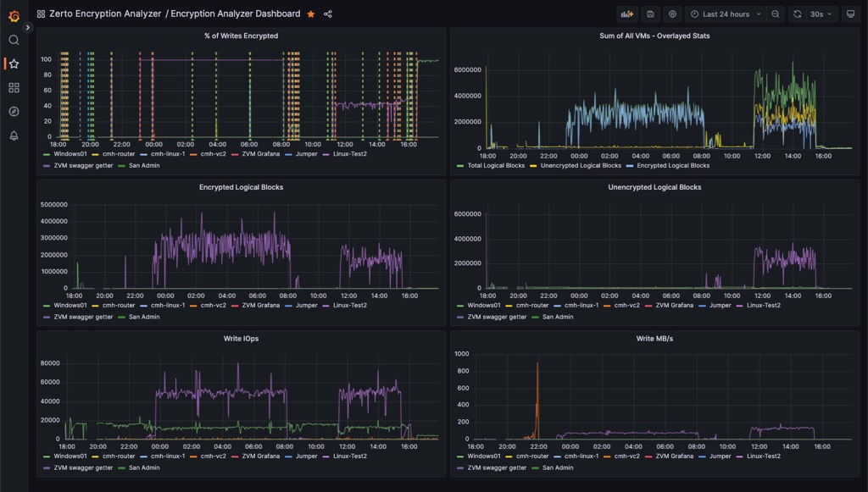This screenshot has height=492, width=868.
Task: Toggle Total Logical Blocks legend series
Action: coord(496,166)
